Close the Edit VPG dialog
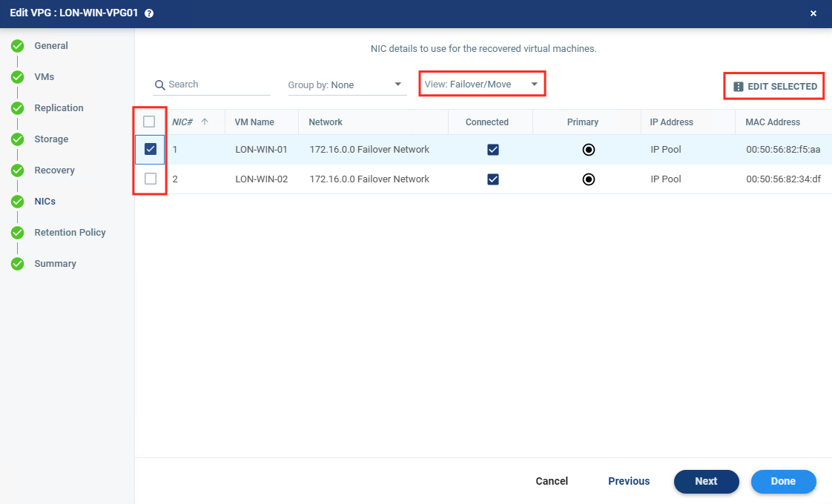This screenshot has height=504, width=832. point(813,13)
